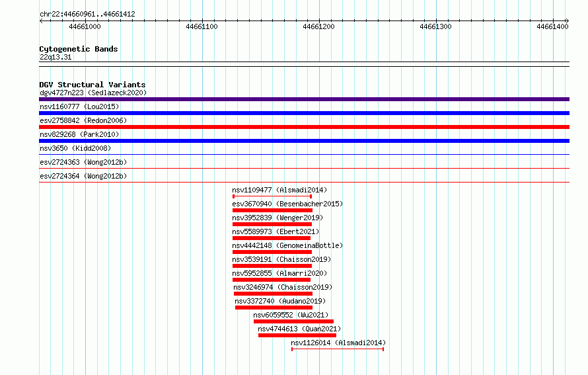Open esv2758842 (Redon2006) variant entry
The height and width of the screenshot is (375, 588).
click(x=83, y=120)
